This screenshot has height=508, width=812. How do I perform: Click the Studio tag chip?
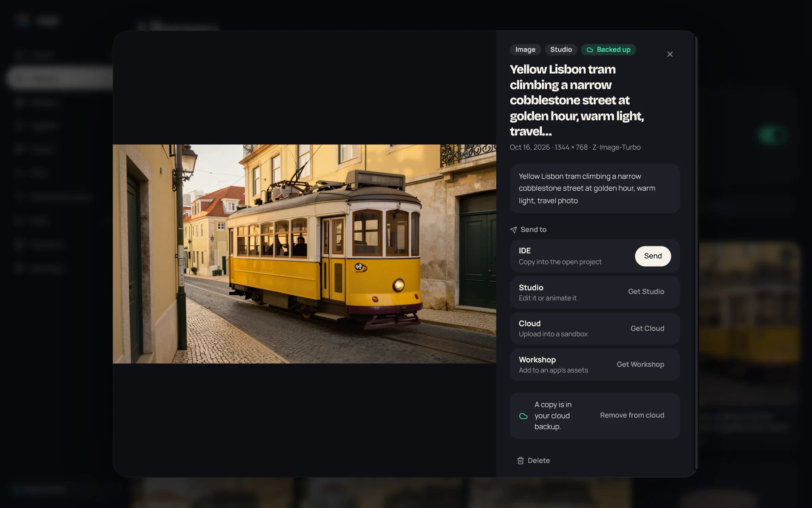(561, 49)
